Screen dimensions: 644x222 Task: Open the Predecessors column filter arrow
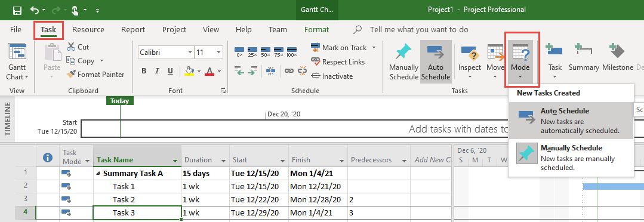(404, 161)
